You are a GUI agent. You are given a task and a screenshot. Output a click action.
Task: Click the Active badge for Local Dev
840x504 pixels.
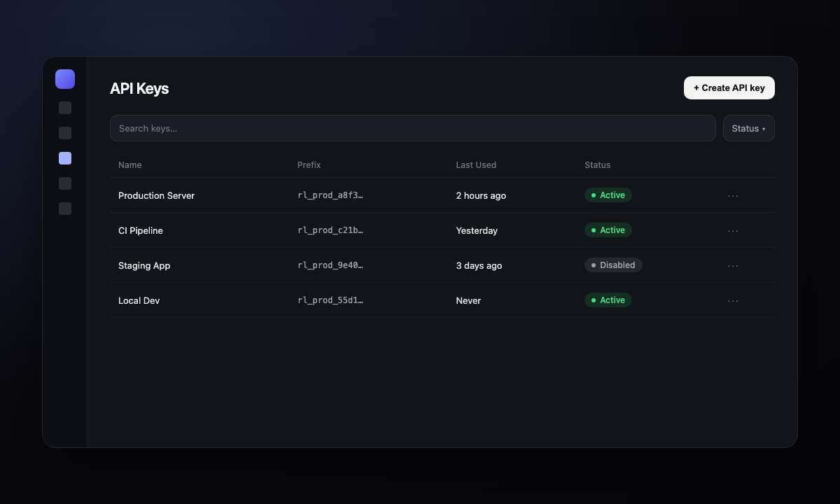tap(608, 300)
